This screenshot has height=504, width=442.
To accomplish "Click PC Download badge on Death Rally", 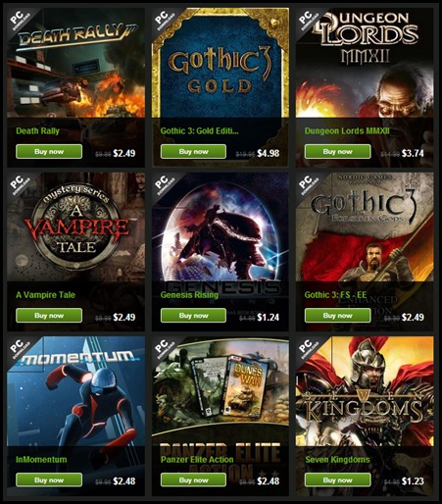I will click(20, 21).
